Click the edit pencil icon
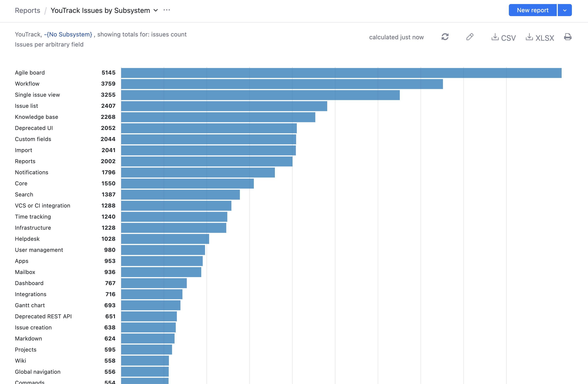Image resolution: width=588 pixels, height=384 pixels. [x=470, y=36]
